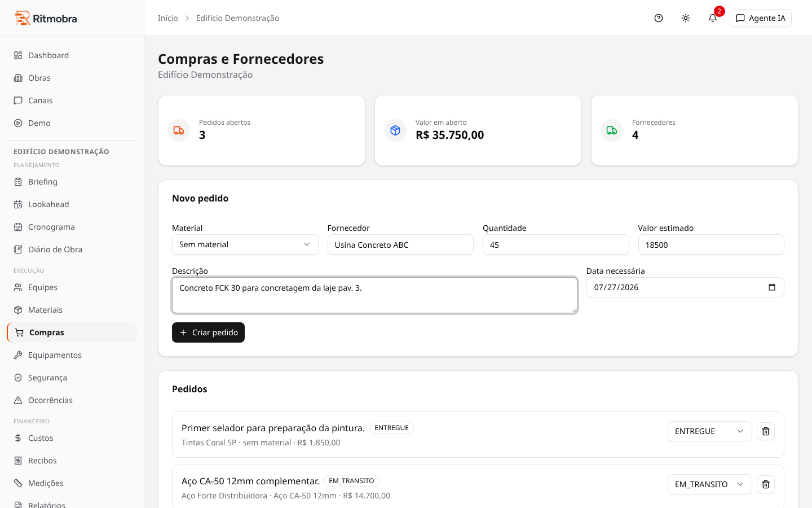Go to Início breadcrumb
The width and height of the screenshot is (812, 508).
168,18
